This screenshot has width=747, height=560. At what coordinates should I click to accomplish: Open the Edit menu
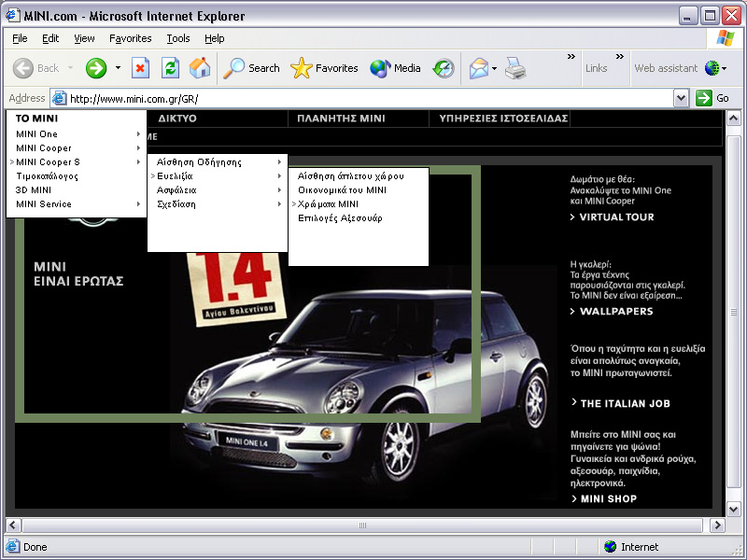[50, 38]
